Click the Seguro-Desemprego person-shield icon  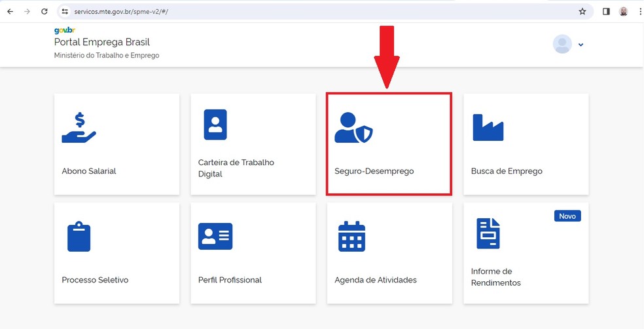click(x=353, y=128)
